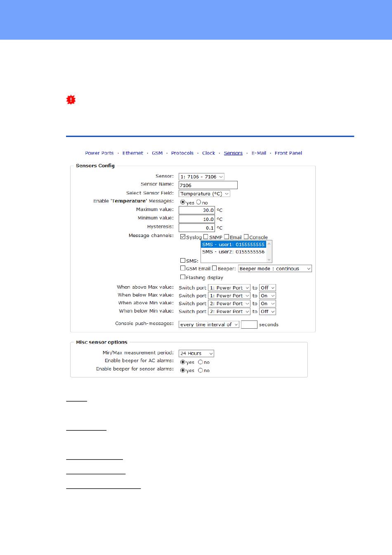Click the Maximum value field

point(197,210)
